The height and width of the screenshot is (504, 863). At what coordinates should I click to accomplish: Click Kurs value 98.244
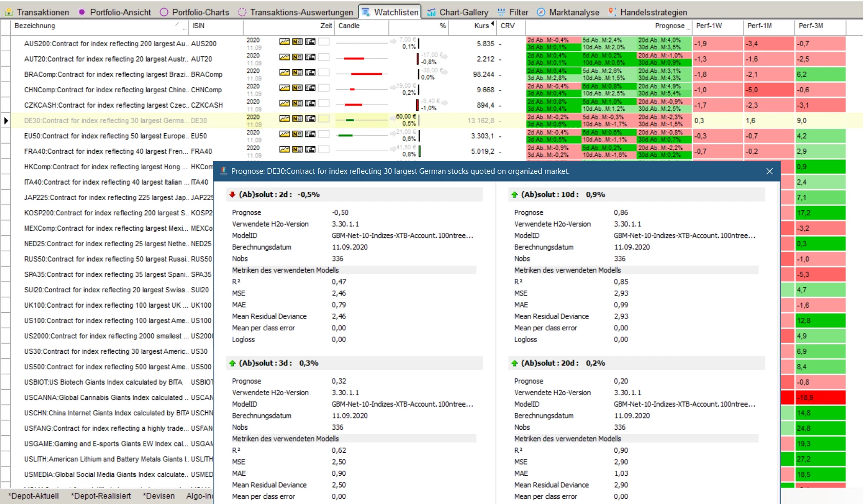click(x=483, y=74)
